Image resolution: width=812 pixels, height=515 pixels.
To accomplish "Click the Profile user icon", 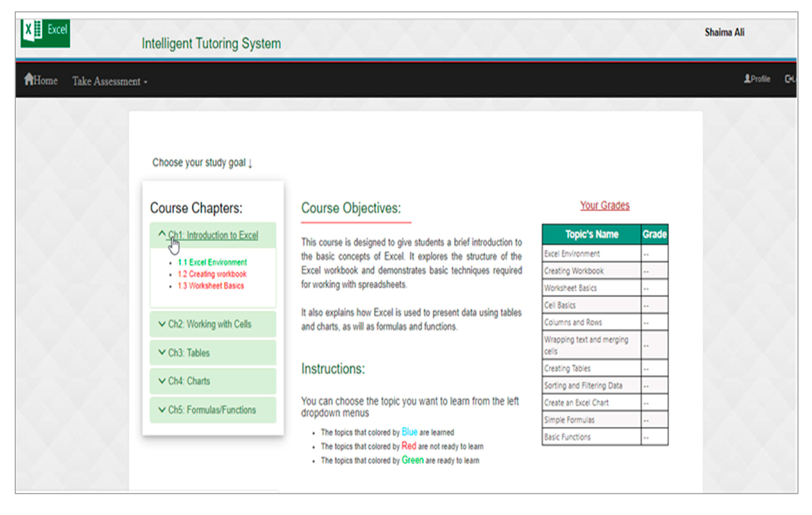I will (x=748, y=79).
